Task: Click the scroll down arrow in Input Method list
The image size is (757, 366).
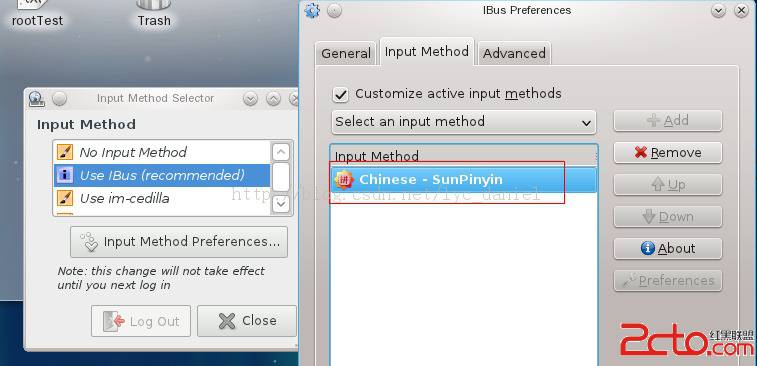Action: point(281,204)
